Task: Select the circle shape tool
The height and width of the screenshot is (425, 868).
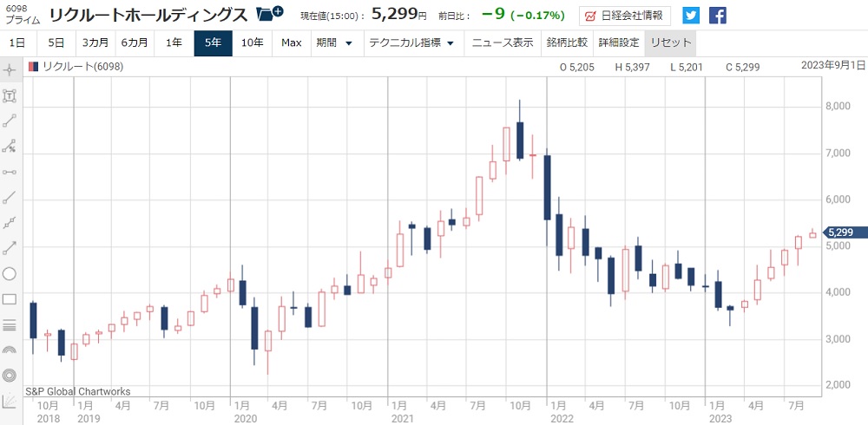Action: coord(10,274)
